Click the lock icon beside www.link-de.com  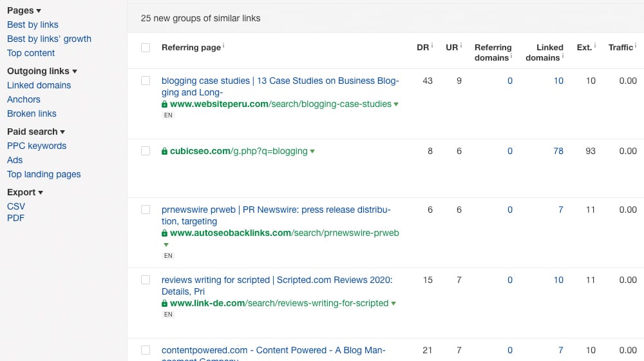[x=164, y=303]
